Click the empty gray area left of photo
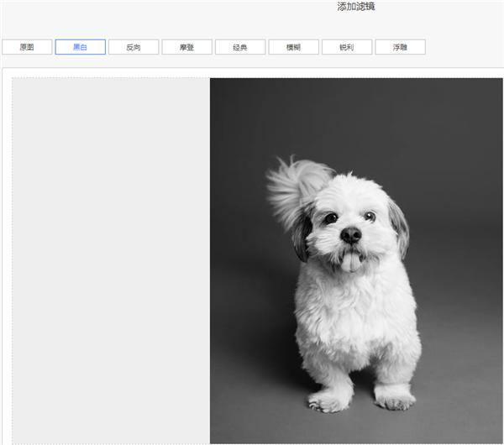This screenshot has width=504, height=445. coord(111,260)
